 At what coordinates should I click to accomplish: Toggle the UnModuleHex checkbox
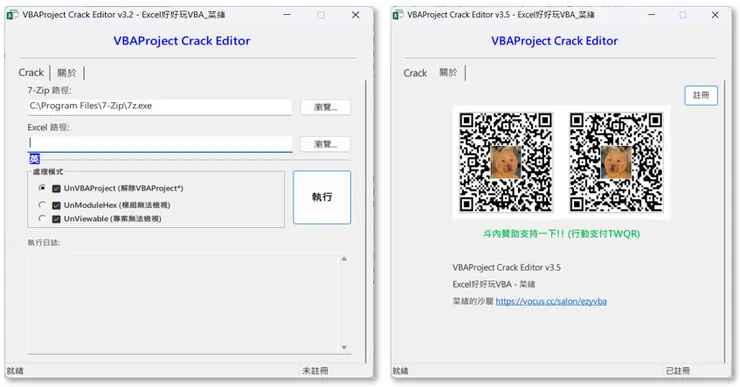(x=56, y=205)
